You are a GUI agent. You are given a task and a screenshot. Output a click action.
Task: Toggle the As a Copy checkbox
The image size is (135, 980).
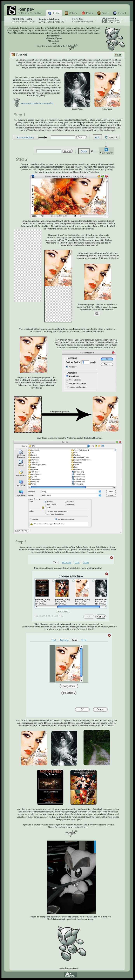pos(46,502)
